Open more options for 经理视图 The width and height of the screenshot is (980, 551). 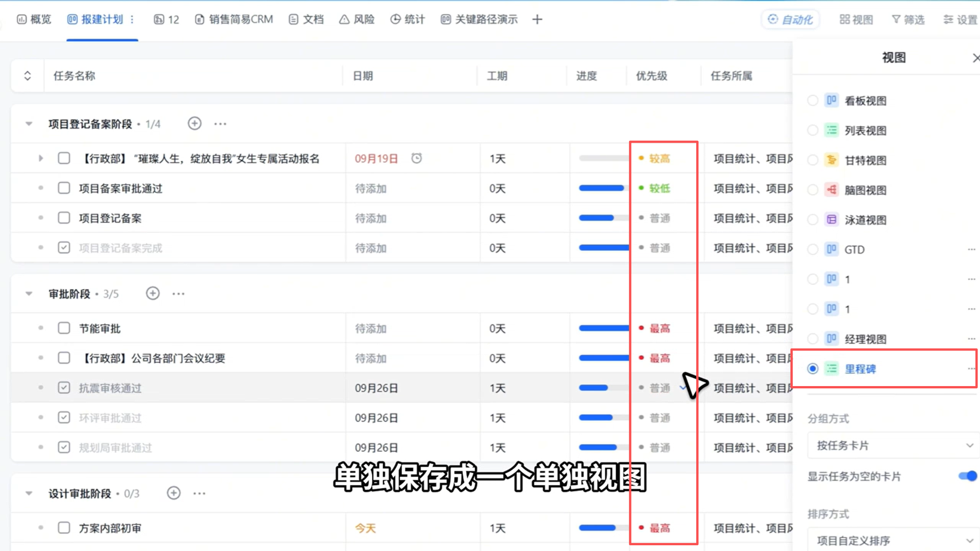(x=972, y=339)
